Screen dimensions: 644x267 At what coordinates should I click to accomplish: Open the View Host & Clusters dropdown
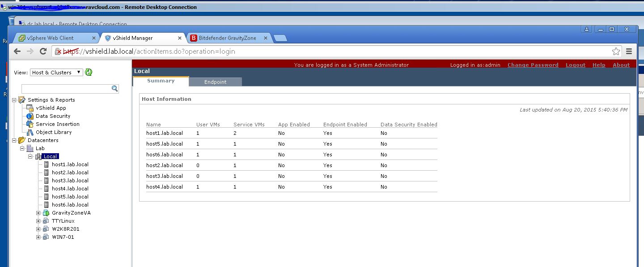coord(56,73)
